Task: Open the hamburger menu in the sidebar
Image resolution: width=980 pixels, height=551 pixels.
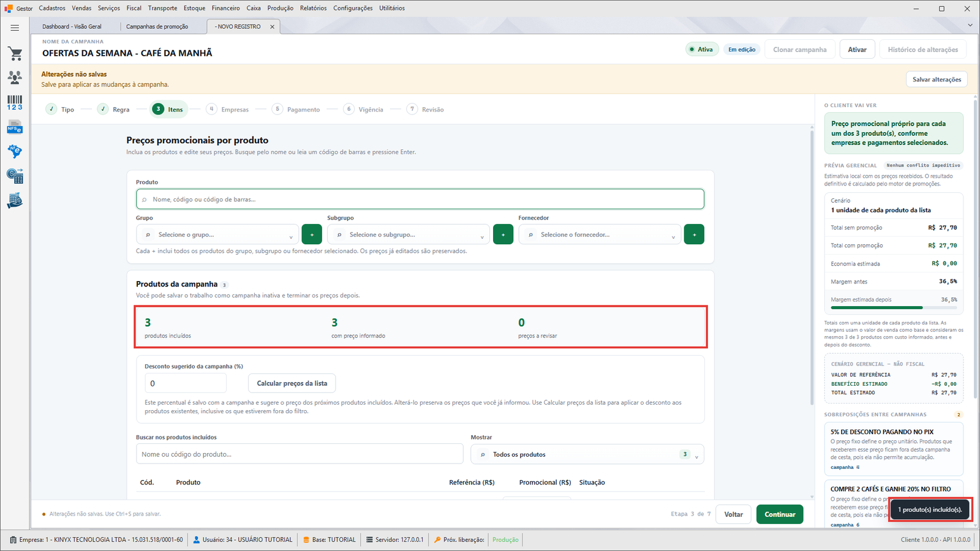Action: coord(15,28)
